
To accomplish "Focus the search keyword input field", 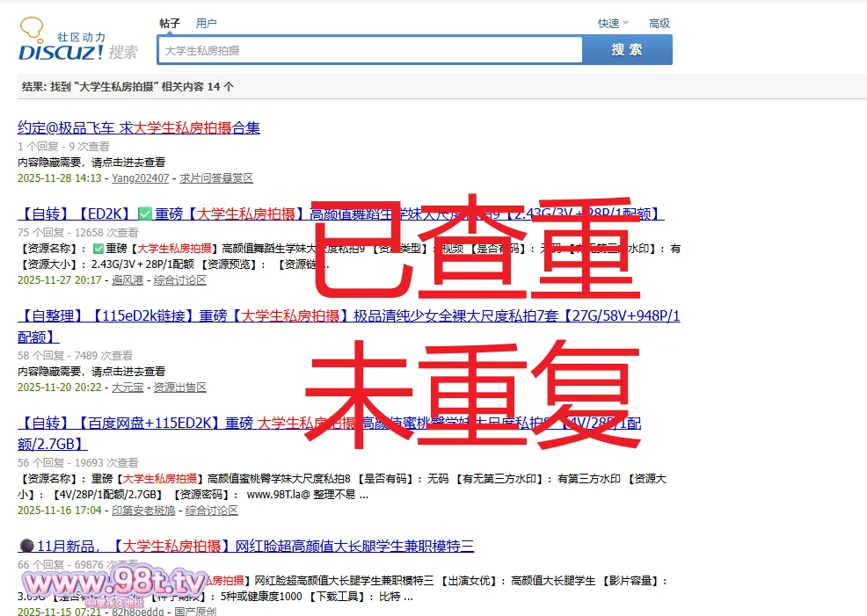I will 369,50.
